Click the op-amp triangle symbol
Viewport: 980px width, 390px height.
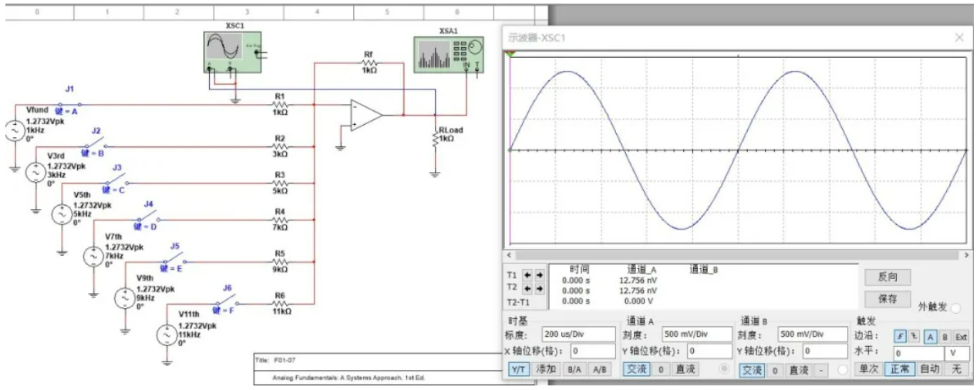pyautogui.click(x=366, y=115)
